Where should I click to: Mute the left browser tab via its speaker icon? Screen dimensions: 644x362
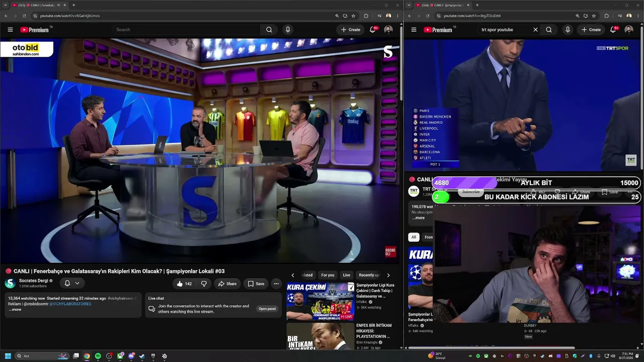59,5
